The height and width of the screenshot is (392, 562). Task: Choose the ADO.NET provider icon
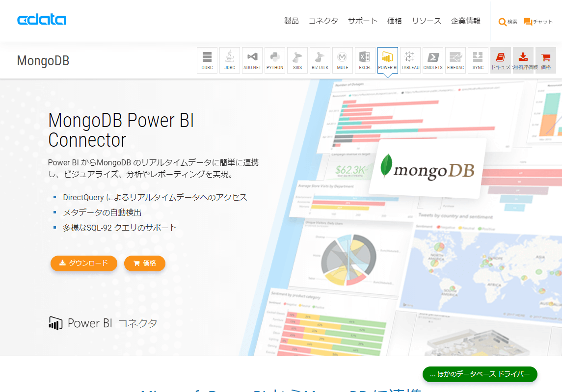[x=252, y=60]
